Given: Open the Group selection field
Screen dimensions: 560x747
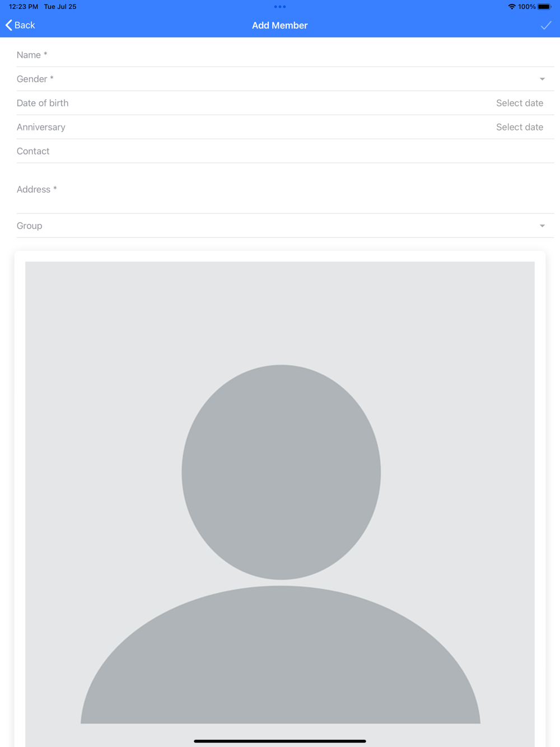Looking at the screenshot, I should 285,226.
